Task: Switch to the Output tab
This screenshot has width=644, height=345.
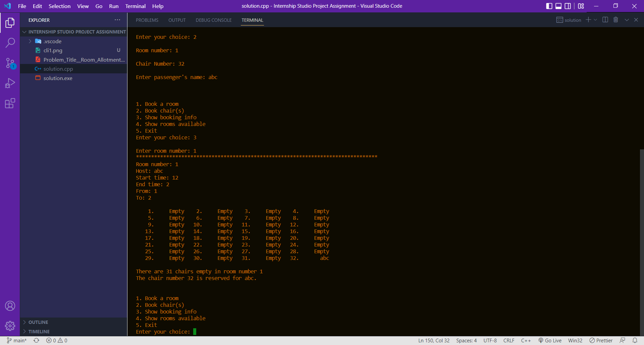Action: 177,20
